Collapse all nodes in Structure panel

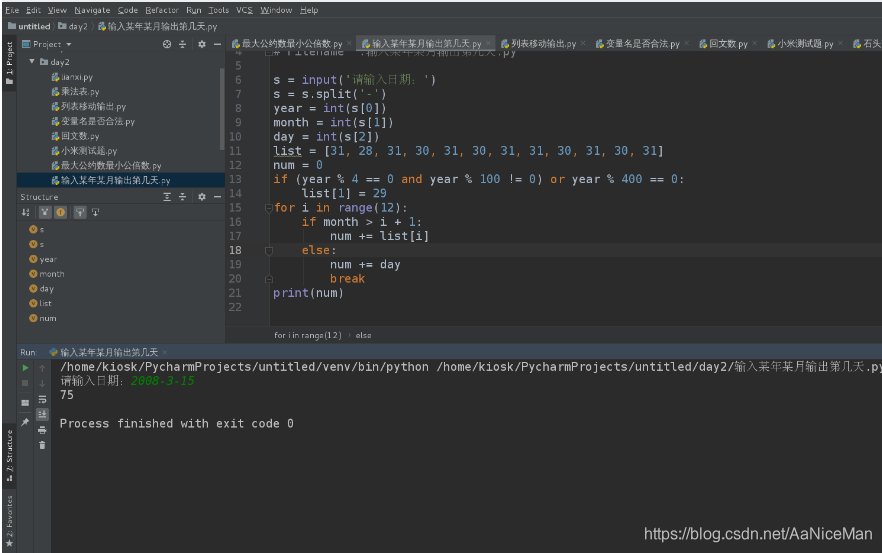click(x=182, y=196)
